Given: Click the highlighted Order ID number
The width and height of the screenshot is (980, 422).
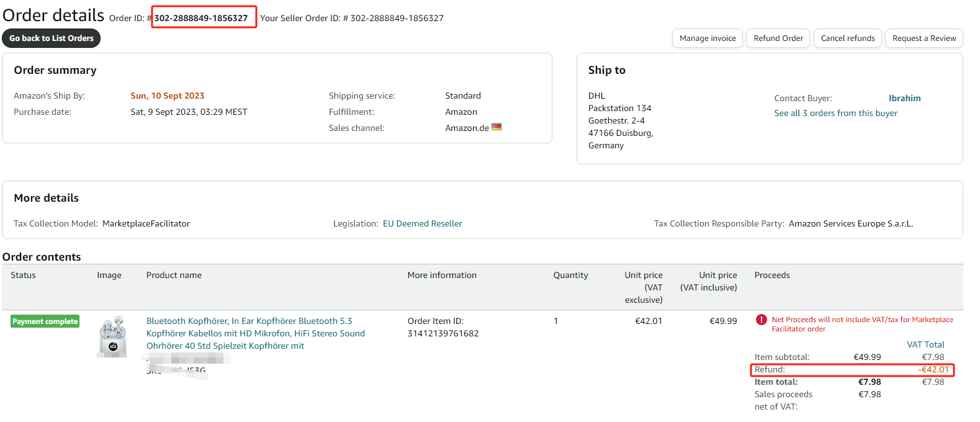Looking at the screenshot, I should (201, 18).
